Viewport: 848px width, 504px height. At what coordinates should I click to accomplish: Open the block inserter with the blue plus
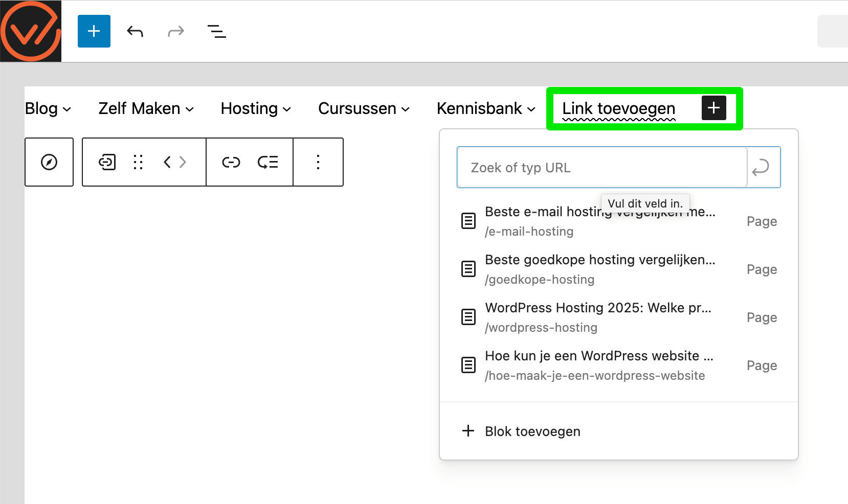tap(94, 31)
